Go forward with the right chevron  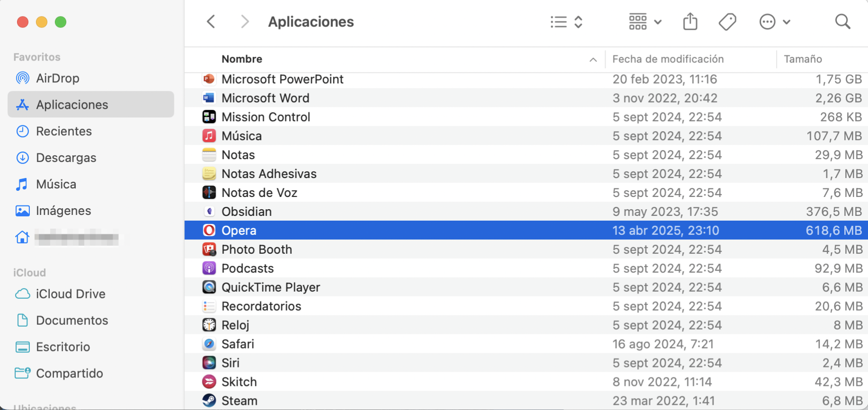(x=244, y=22)
